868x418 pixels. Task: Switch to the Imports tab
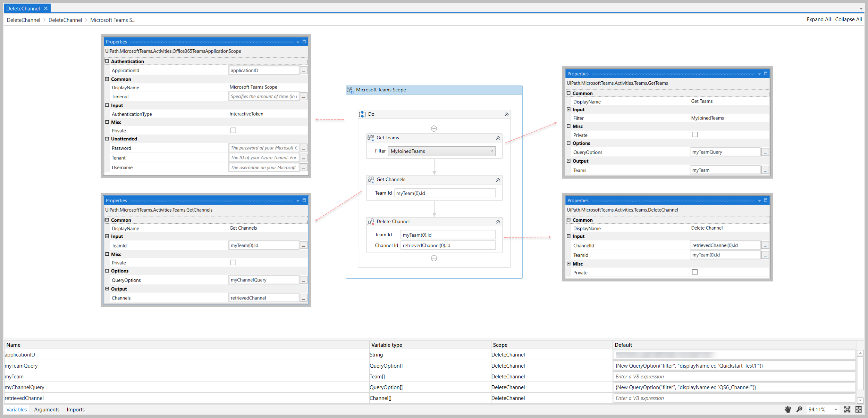click(x=76, y=410)
